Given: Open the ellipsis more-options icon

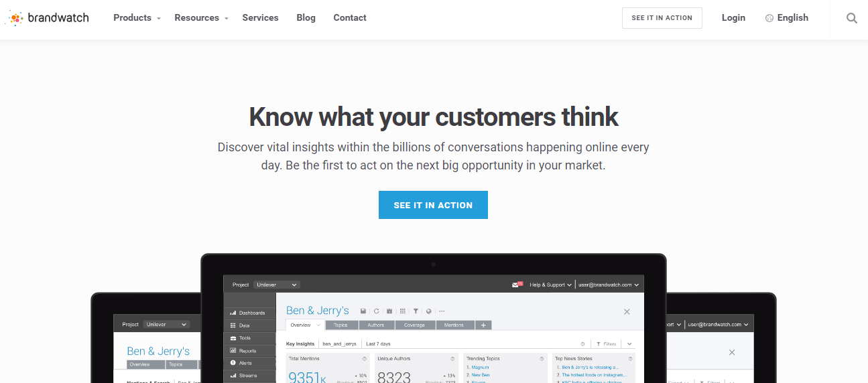Looking at the screenshot, I should click(x=442, y=311).
